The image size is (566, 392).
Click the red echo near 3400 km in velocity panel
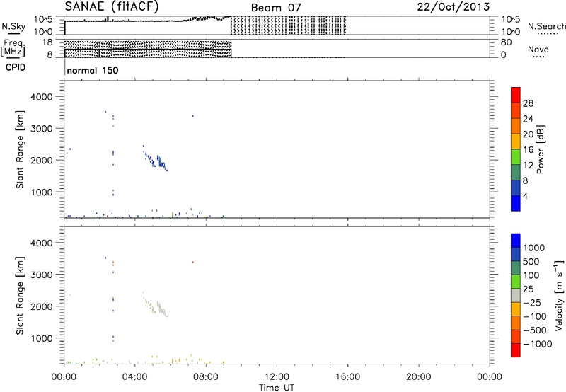point(192,262)
